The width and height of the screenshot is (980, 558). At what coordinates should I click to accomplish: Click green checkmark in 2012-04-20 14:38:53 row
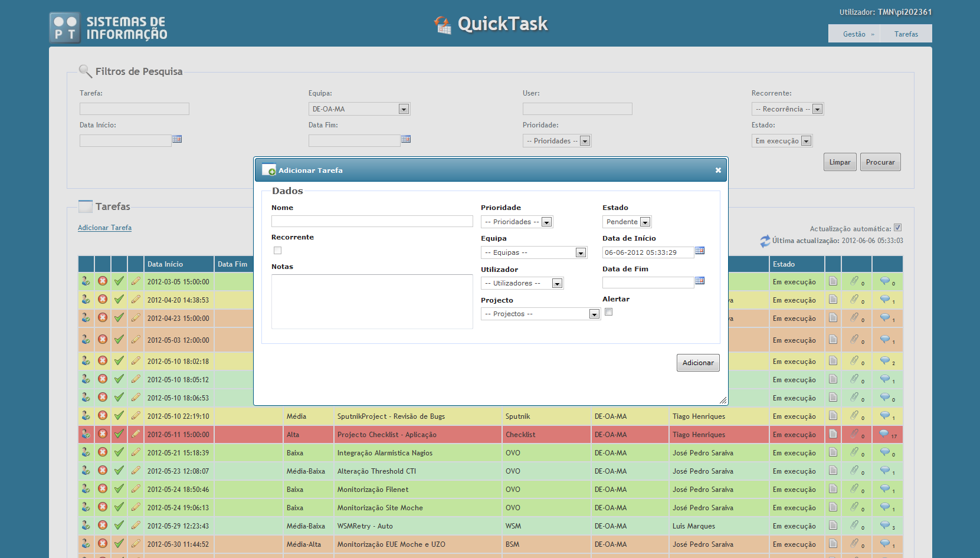click(119, 299)
